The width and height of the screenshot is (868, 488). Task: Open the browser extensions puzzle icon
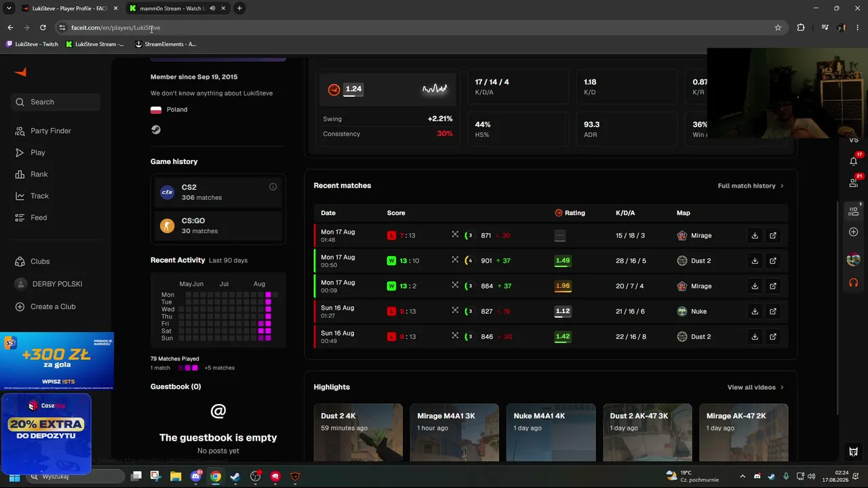point(801,28)
